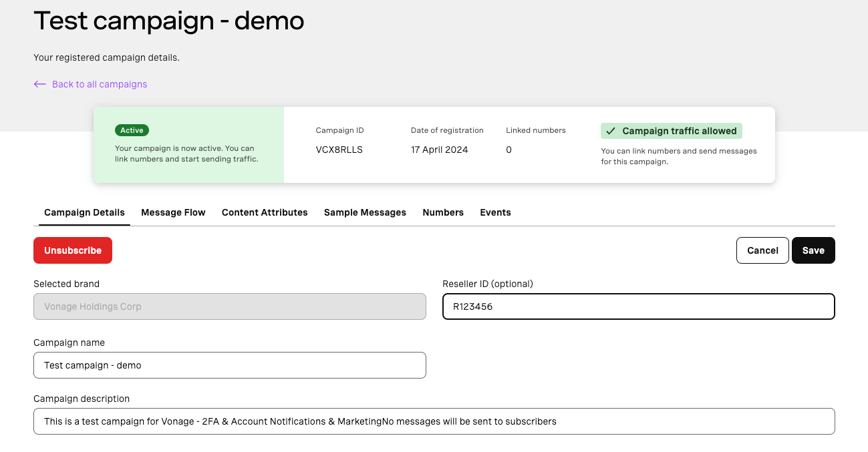Viewport: 868px width, 452px height.
Task: Click the Campaign description label
Action: coord(82,399)
